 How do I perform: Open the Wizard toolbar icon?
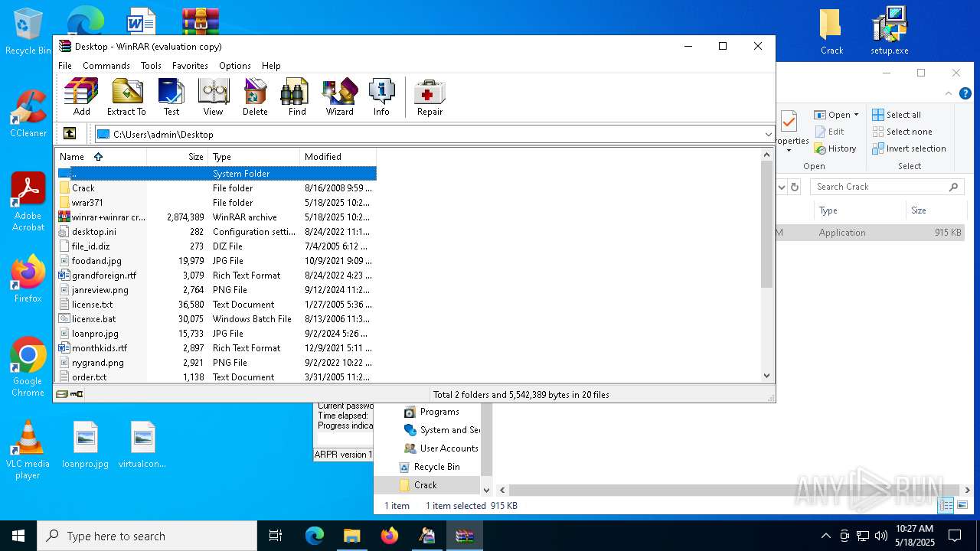click(x=339, y=97)
